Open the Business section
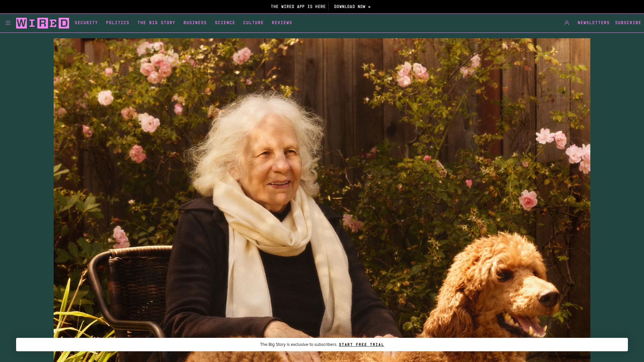The image size is (644, 362). [x=195, y=23]
